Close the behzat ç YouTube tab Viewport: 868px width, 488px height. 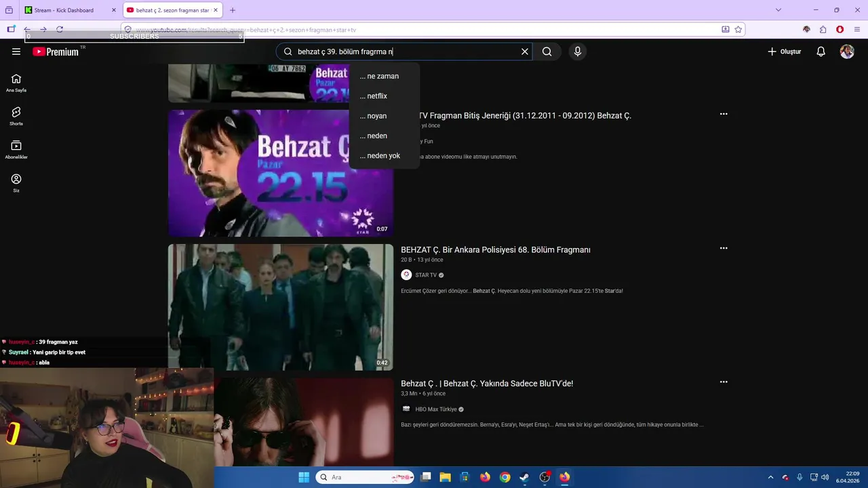(216, 10)
